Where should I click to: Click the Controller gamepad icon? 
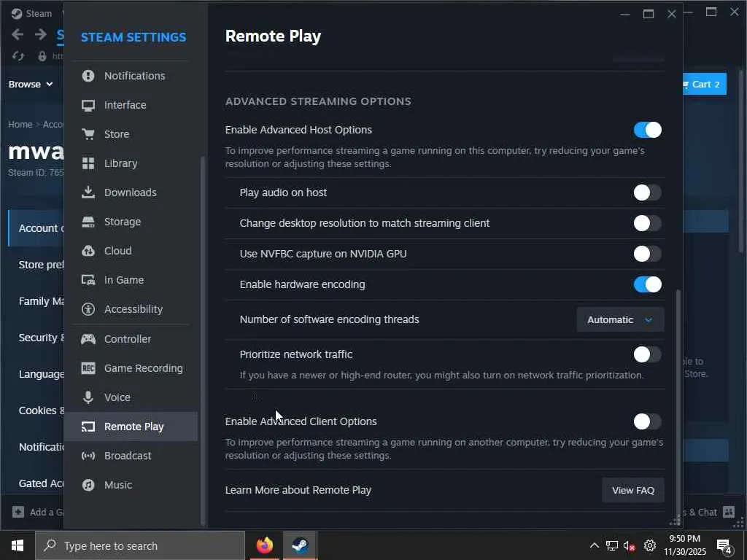88,339
